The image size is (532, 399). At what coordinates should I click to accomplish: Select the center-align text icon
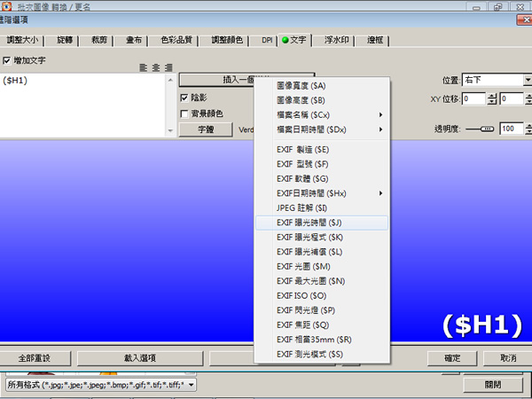click(156, 68)
